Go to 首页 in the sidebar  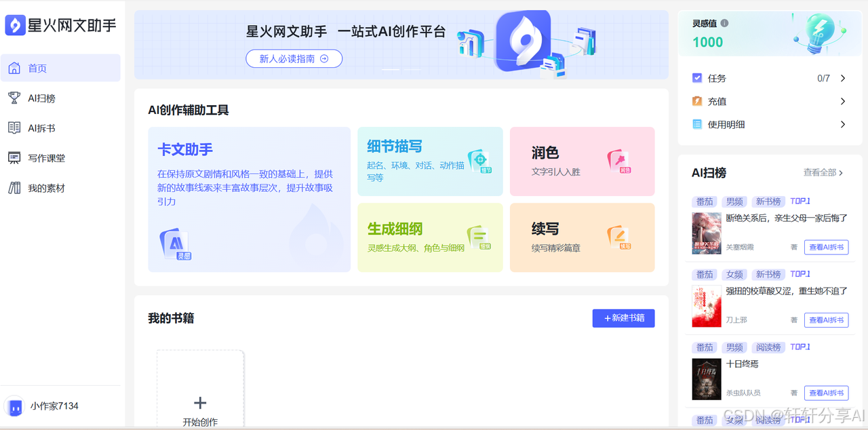[x=61, y=68]
